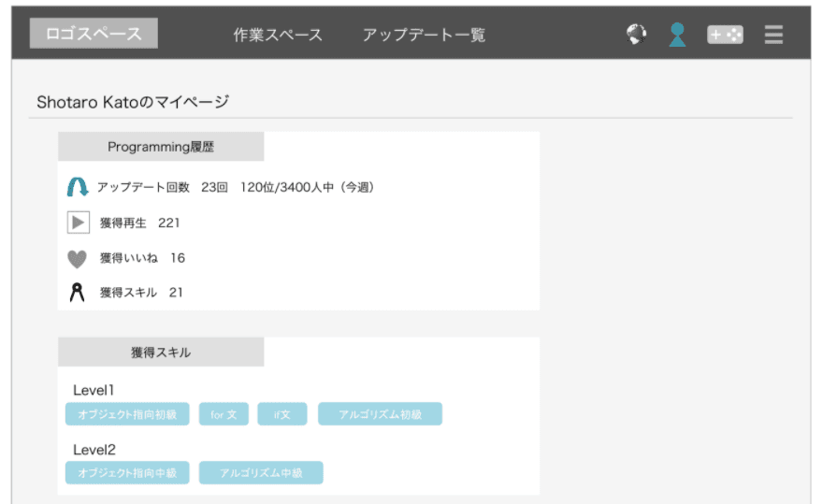Screen dimensions: 822x504
Task: Click the Shotaro Katoのマイページ title
Action: point(133,102)
